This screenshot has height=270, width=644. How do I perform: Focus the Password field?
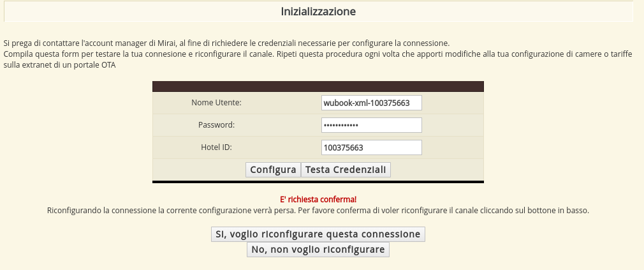coord(372,125)
